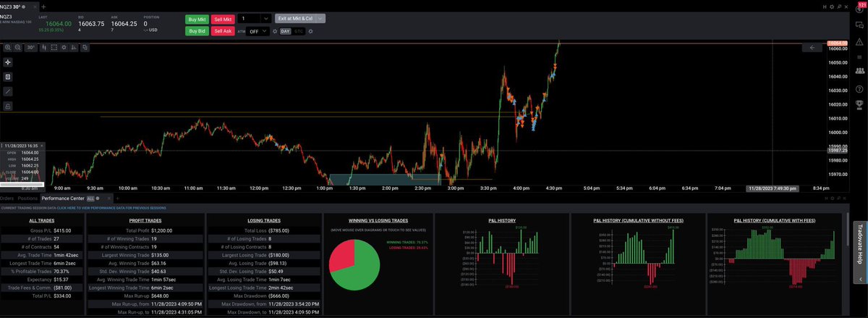868x318 pixels.
Task: Open the indicators icon in the chart toolbar
Action: coord(75,47)
